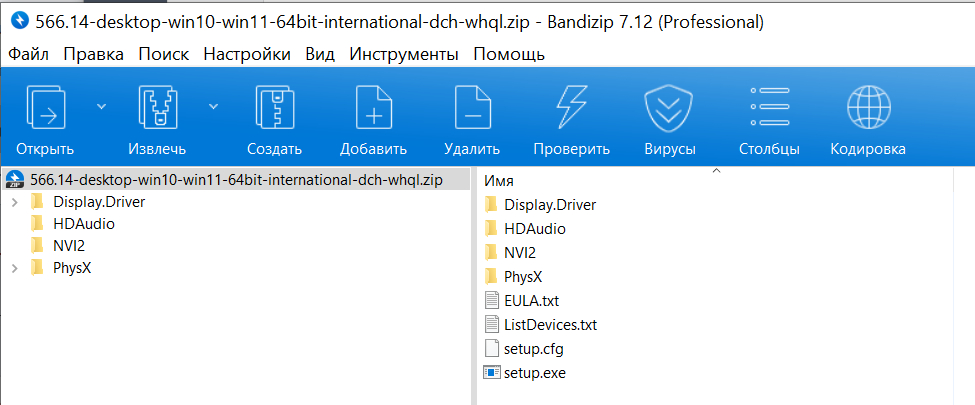Open the Вид menu
975x405 pixels.
tap(320, 54)
